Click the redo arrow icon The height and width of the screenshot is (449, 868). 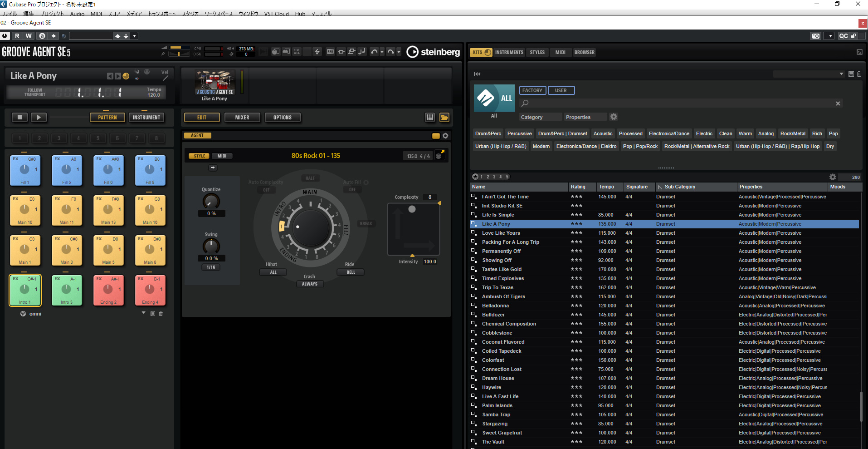click(391, 52)
